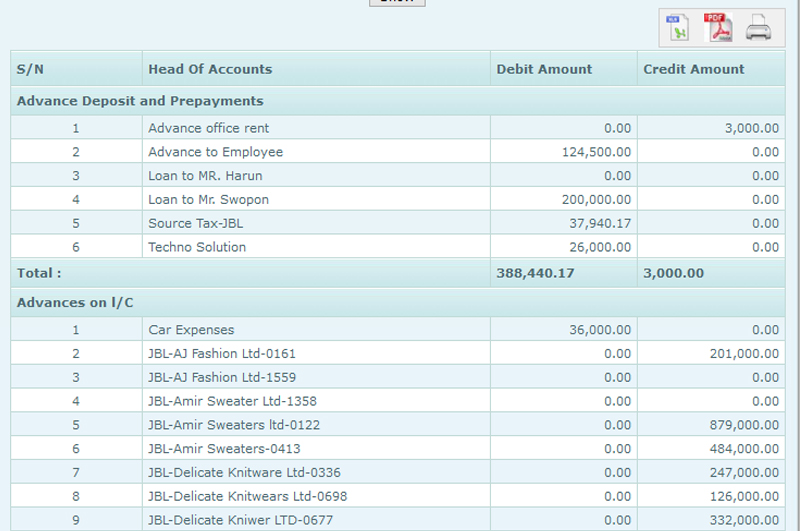Click the Advance to Employee account name
The width and height of the screenshot is (800, 531).
pyautogui.click(x=215, y=152)
